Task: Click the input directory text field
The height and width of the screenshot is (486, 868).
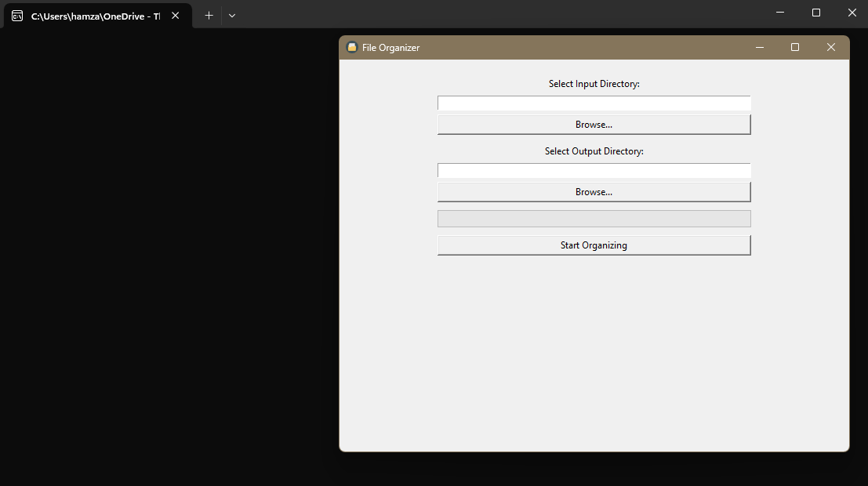Action: [x=594, y=103]
